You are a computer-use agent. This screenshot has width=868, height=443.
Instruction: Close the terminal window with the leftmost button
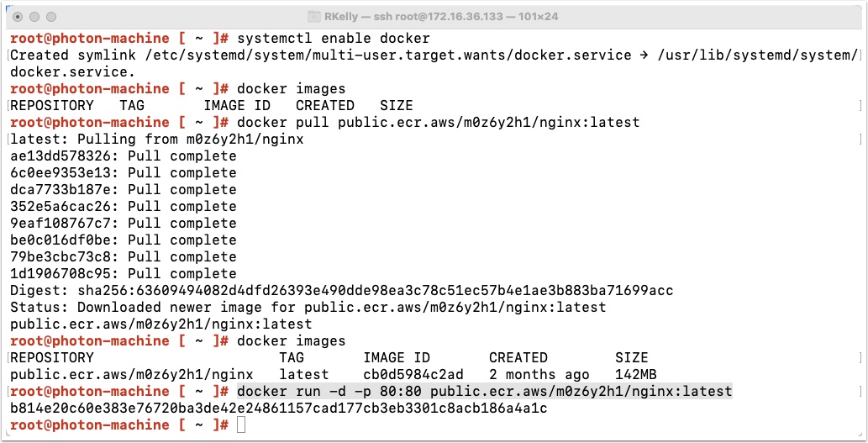[x=18, y=17]
